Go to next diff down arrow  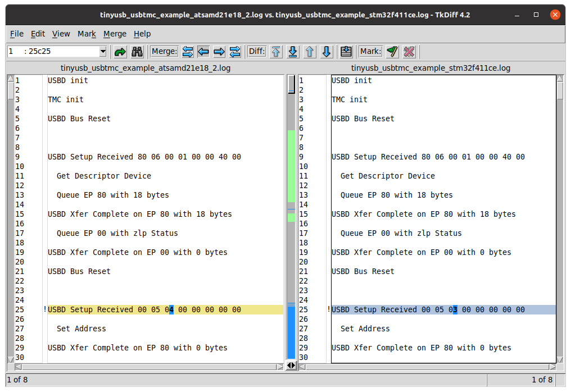pyautogui.click(x=327, y=52)
